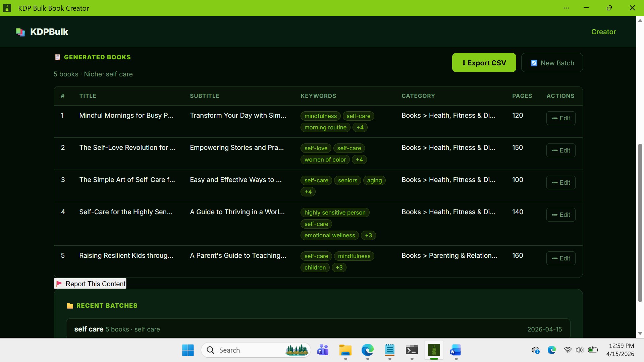Click the KDPBulk logo icon
The image size is (644, 362).
pyautogui.click(x=20, y=32)
